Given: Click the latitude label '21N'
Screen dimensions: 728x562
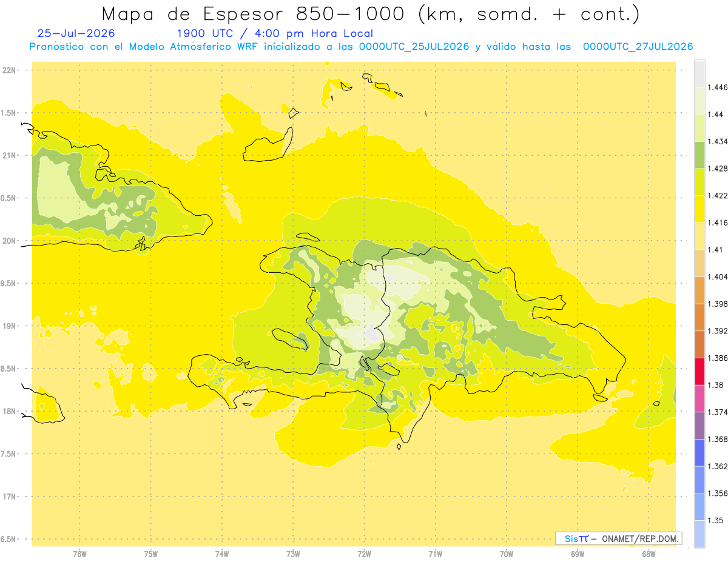Looking at the screenshot, I should [9, 155].
